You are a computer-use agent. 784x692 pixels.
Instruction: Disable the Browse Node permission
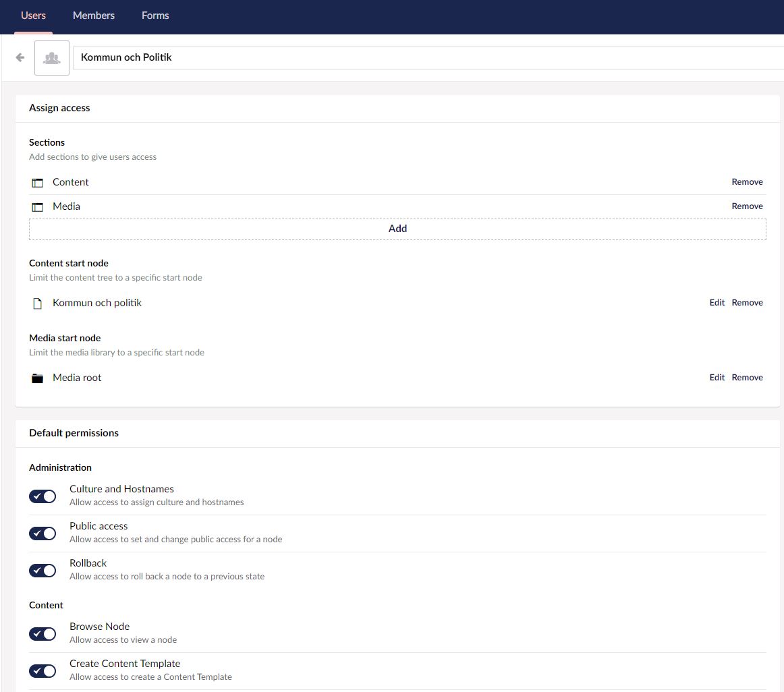coord(43,633)
